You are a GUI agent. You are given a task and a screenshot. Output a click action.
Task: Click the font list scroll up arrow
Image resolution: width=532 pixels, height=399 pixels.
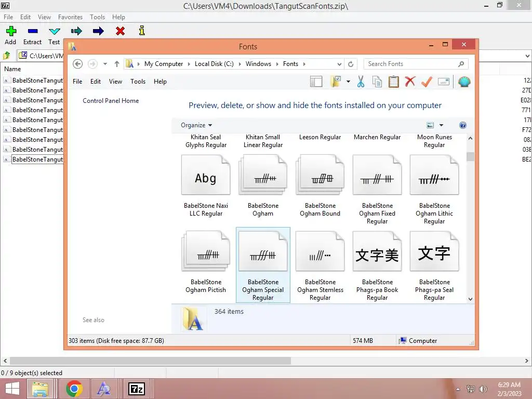point(470,138)
